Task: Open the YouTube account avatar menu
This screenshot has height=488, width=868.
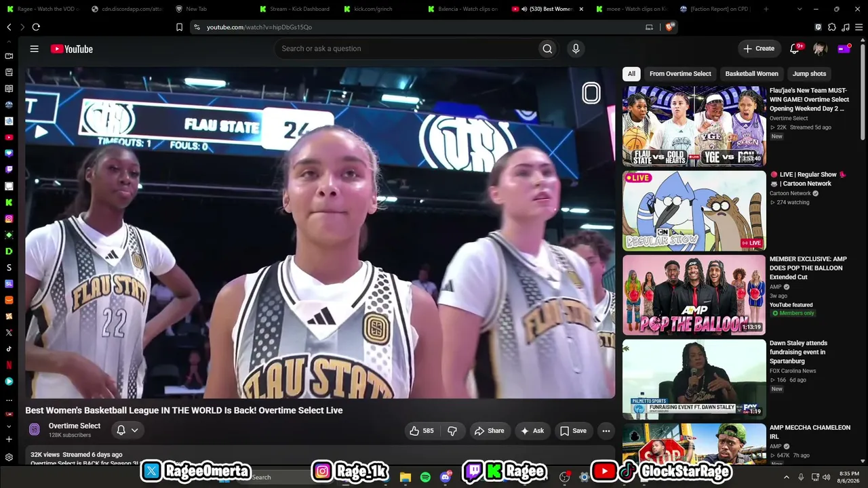Action: (x=820, y=49)
